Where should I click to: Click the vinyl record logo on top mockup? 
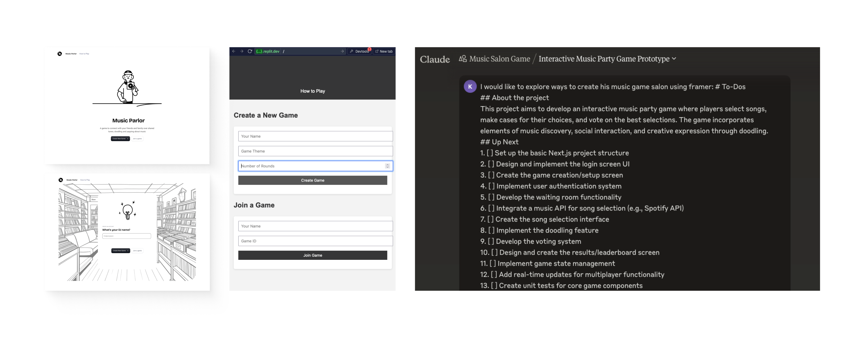click(x=60, y=53)
